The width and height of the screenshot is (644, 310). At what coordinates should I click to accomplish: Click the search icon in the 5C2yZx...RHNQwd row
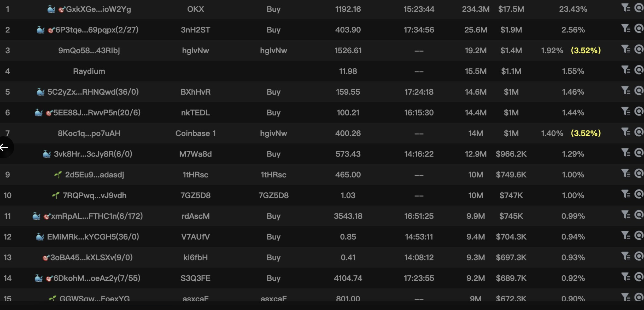(639, 90)
